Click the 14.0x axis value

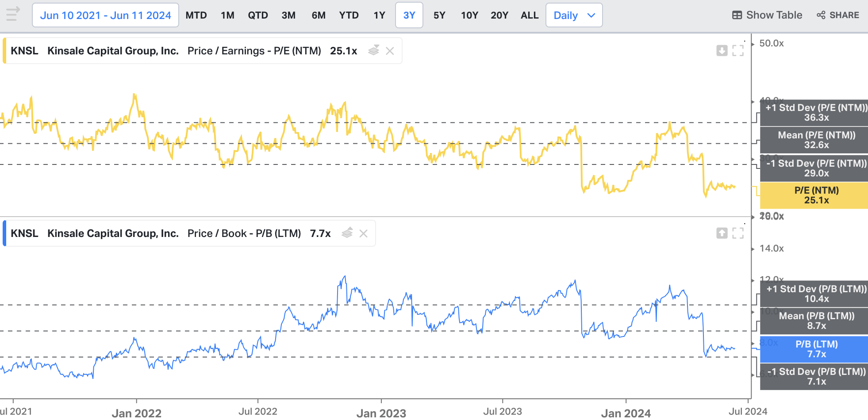tap(772, 248)
